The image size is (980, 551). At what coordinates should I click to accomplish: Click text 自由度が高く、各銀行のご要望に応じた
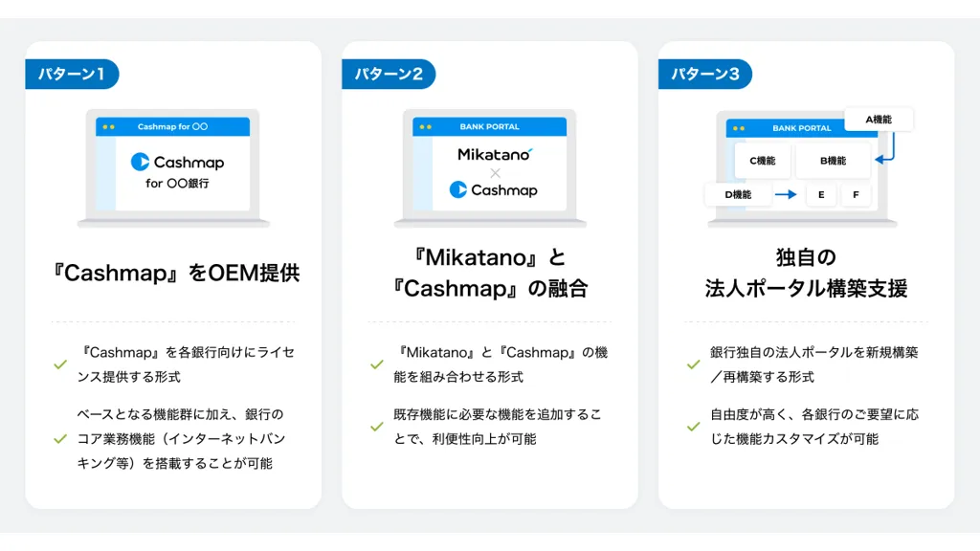[814, 427]
